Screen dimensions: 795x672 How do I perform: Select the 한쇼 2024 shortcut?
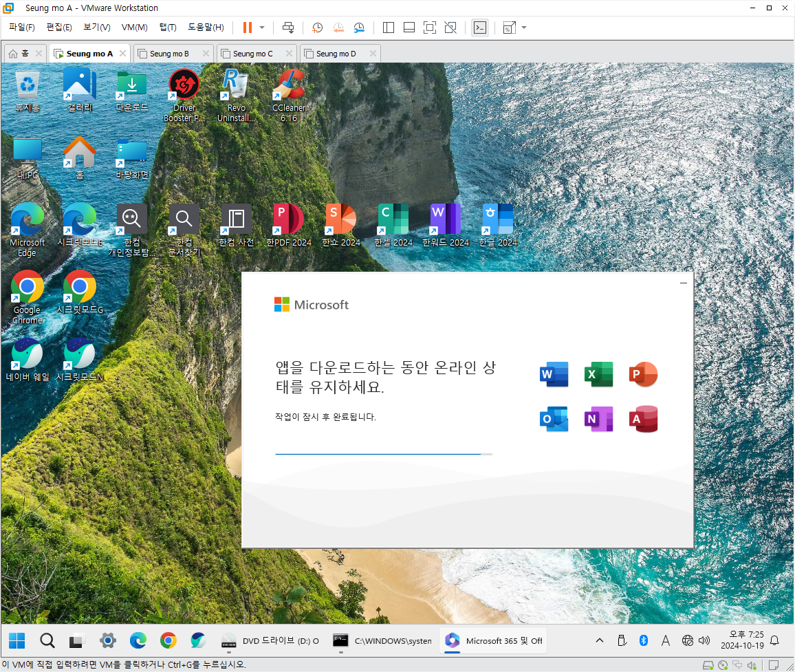[x=341, y=225]
